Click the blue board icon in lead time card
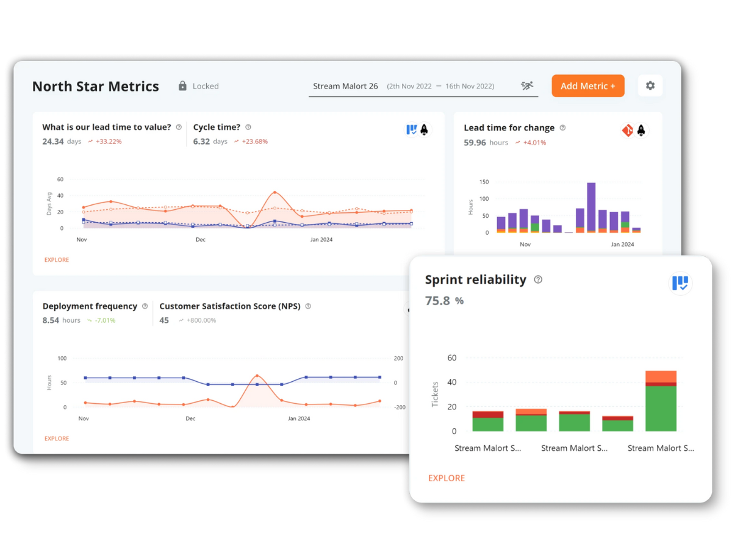 412,129
